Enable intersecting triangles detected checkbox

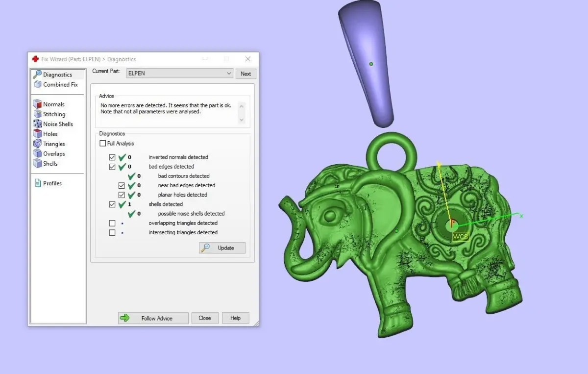112,232
